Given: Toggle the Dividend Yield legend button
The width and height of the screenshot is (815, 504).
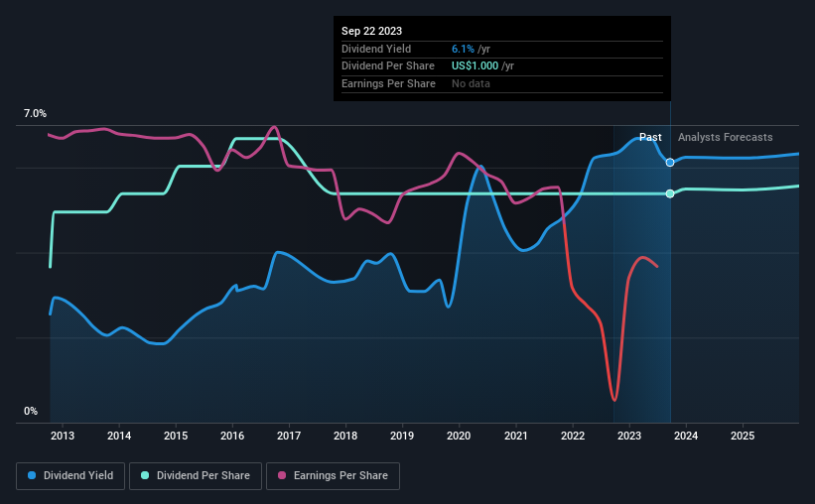Looking at the screenshot, I should coord(70,476).
